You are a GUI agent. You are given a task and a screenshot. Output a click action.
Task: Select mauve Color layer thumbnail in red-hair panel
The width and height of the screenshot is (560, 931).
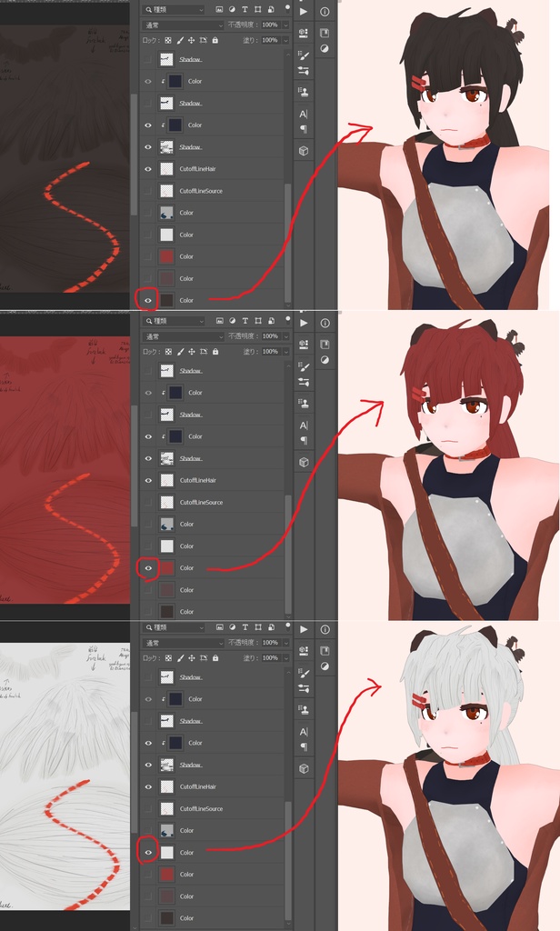pos(167,590)
